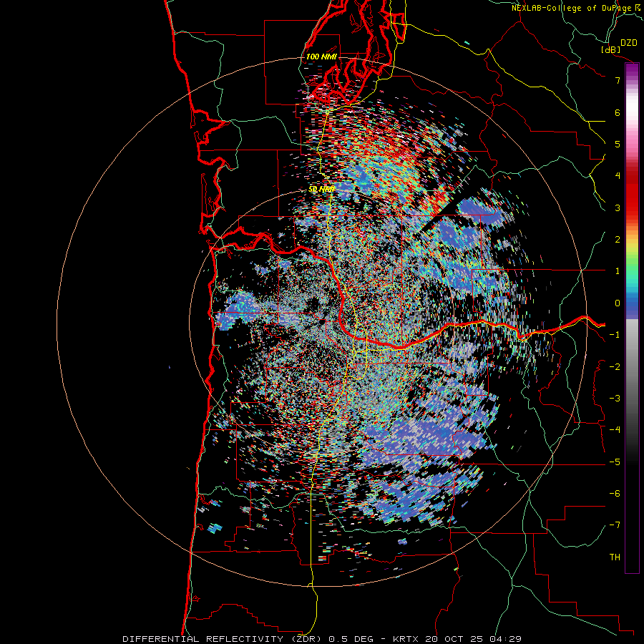Click the [dB] units label
Viewport: 644px width, 644px height.
click(x=611, y=49)
